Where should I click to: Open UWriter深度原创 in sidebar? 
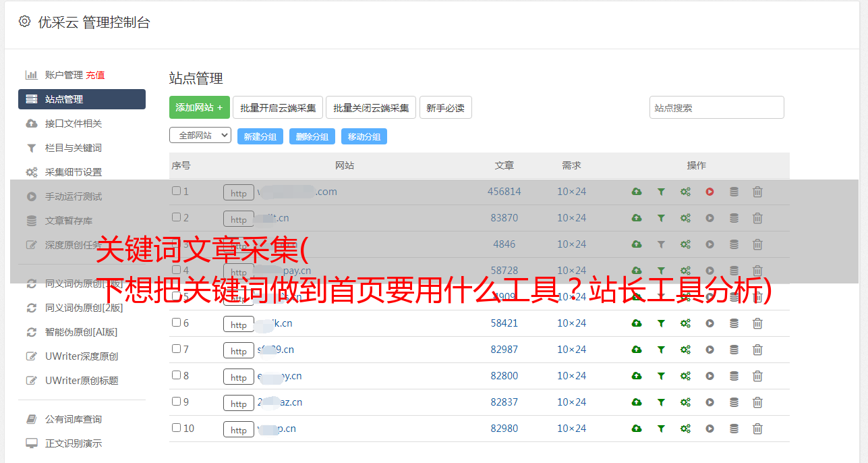pos(82,356)
